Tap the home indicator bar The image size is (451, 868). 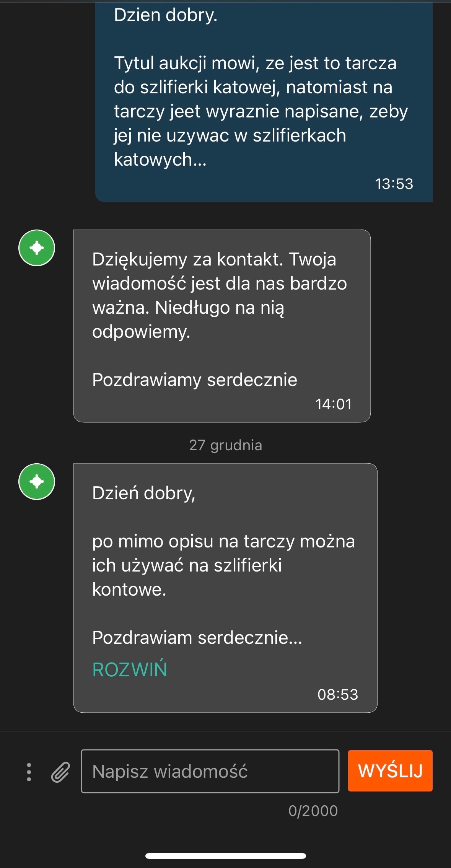click(x=225, y=856)
